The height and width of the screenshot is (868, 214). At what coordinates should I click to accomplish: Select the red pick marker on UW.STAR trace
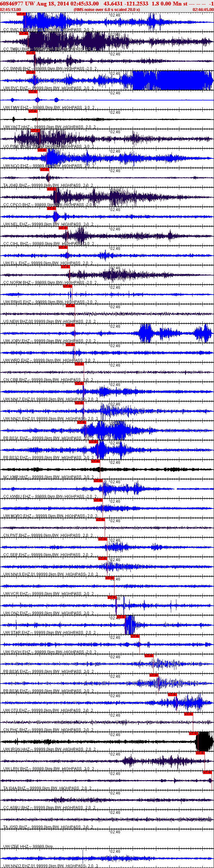[121, 617]
